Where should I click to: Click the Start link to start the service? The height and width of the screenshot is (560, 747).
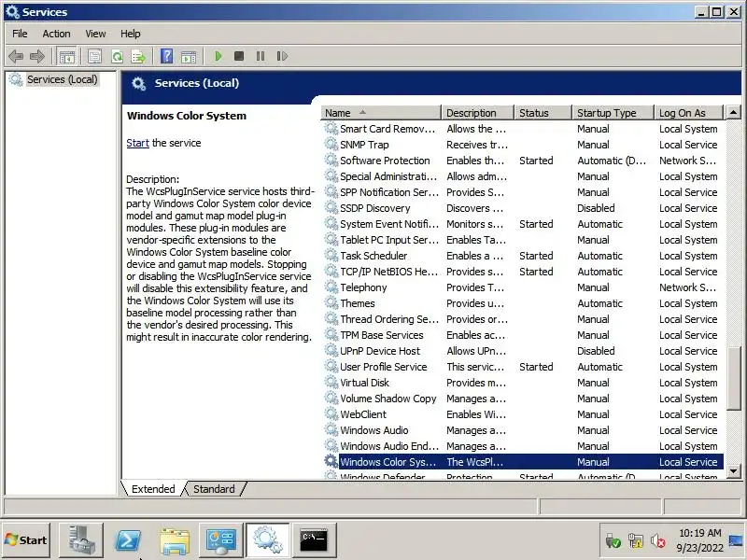pos(137,143)
